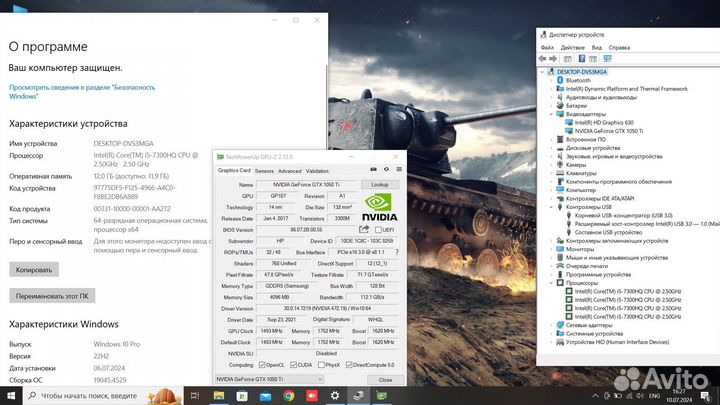
Task: Select Intel(R) HD Graphics 630 in device tree
Action: (x=604, y=122)
